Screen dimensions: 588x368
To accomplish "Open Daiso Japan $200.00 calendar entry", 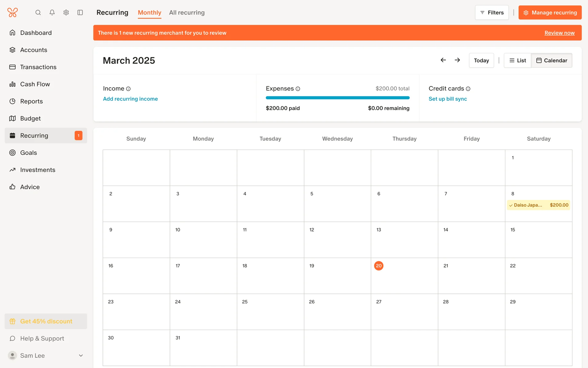I will point(538,205).
